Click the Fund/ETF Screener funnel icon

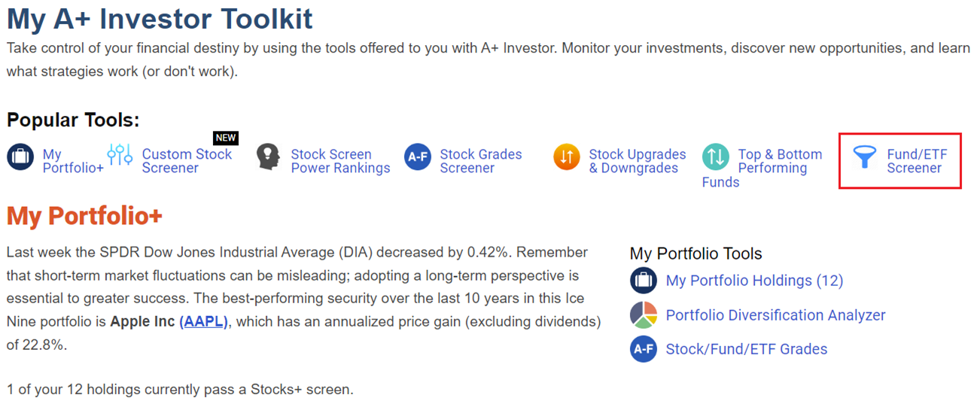tap(865, 157)
